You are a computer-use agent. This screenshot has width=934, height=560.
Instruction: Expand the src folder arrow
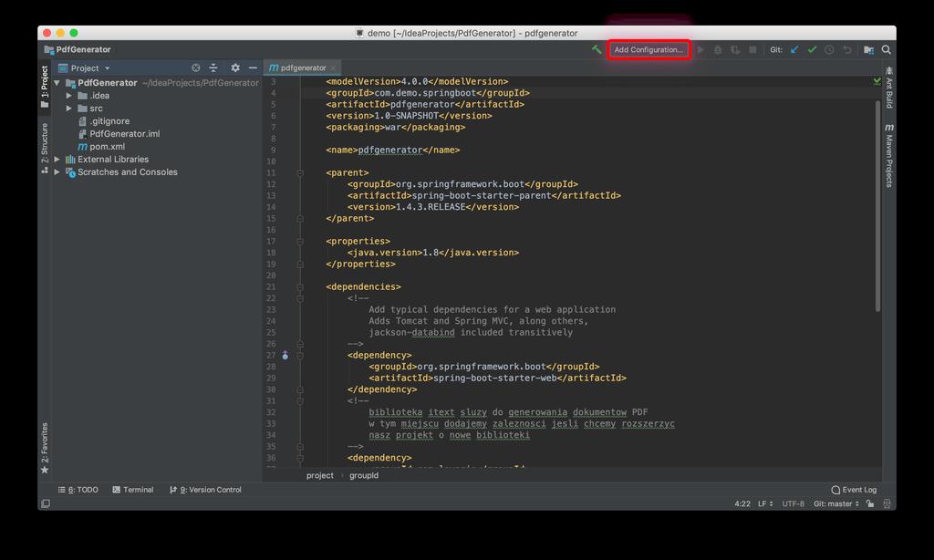69,109
